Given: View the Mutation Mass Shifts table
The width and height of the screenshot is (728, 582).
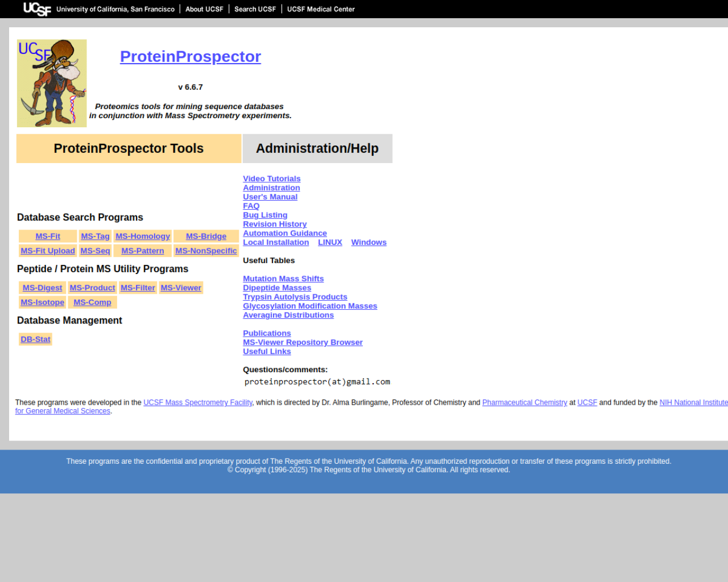Looking at the screenshot, I should point(283,278).
